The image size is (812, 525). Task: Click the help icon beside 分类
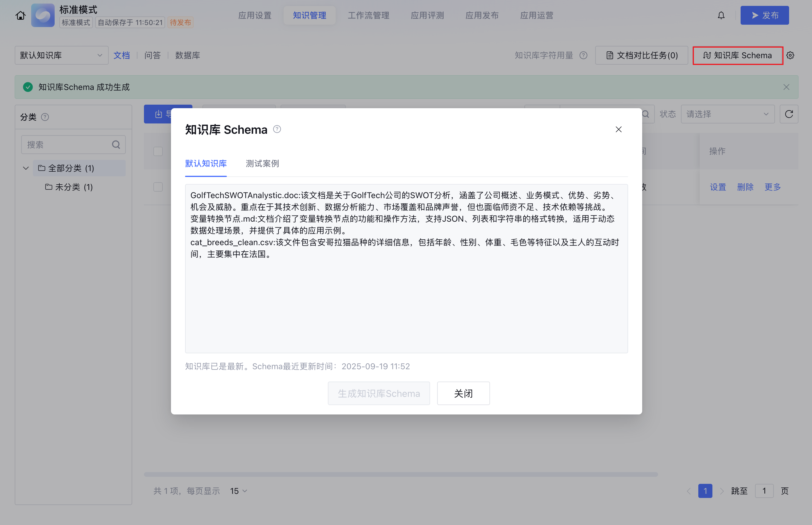click(x=45, y=117)
